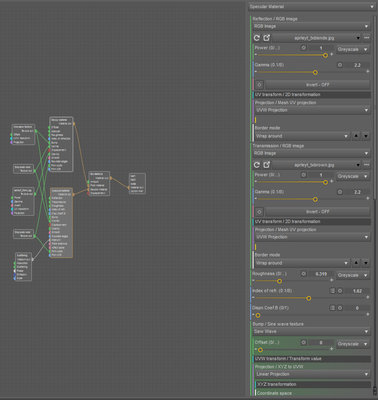Click the node icon beside Index of refr. value
378x400 pixels.
[340, 291]
